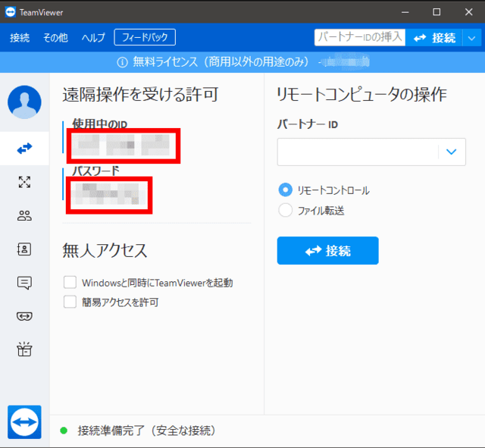Screen dimensions: 485x448
Task: Select the ファイル転送 radio button
Action: pyautogui.click(x=286, y=211)
